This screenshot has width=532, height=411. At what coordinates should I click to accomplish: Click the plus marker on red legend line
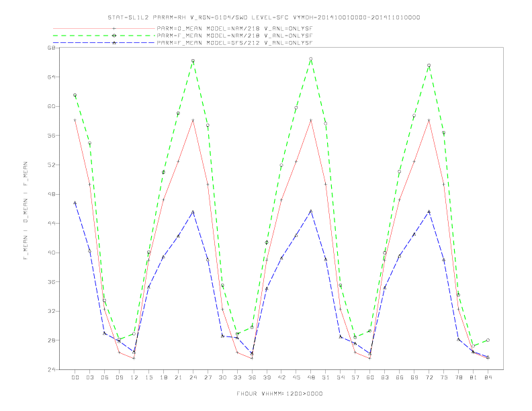pyautogui.click(x=114, y=28)
